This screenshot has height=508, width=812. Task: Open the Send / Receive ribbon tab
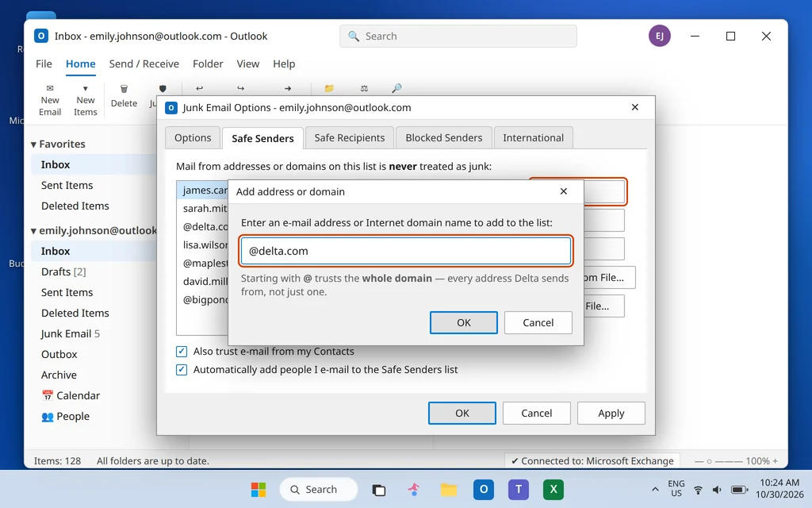pos(144,63)
